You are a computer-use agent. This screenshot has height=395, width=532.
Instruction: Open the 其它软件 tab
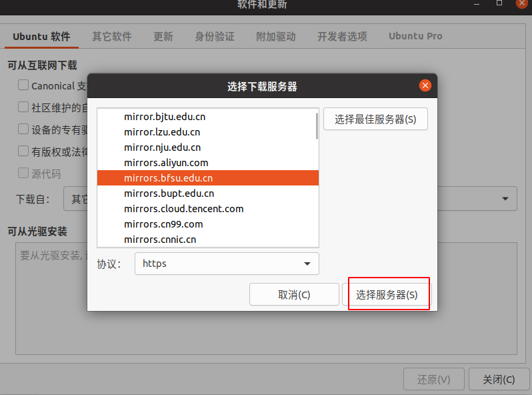[112, 36]
